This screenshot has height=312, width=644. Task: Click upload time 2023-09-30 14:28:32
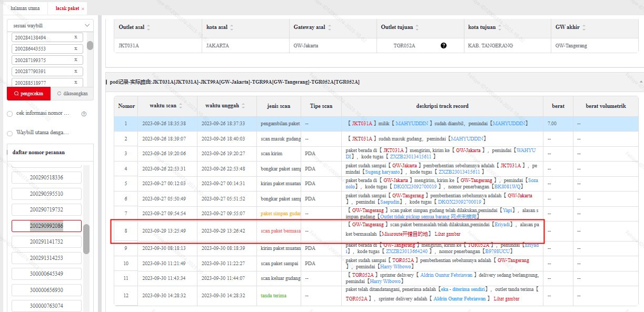tap(223, 296)
